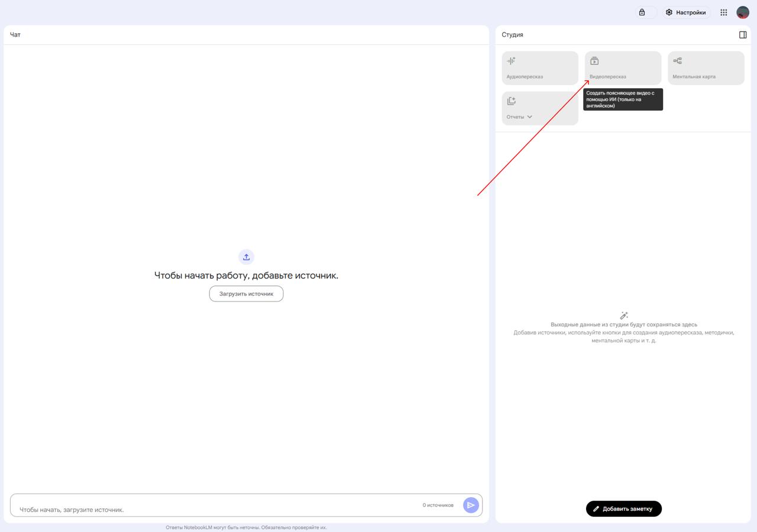Image resolution: width=757 pixels, height=532 pixels.
Task: Click the 0 источников counter
Action: tap(438, 505)
